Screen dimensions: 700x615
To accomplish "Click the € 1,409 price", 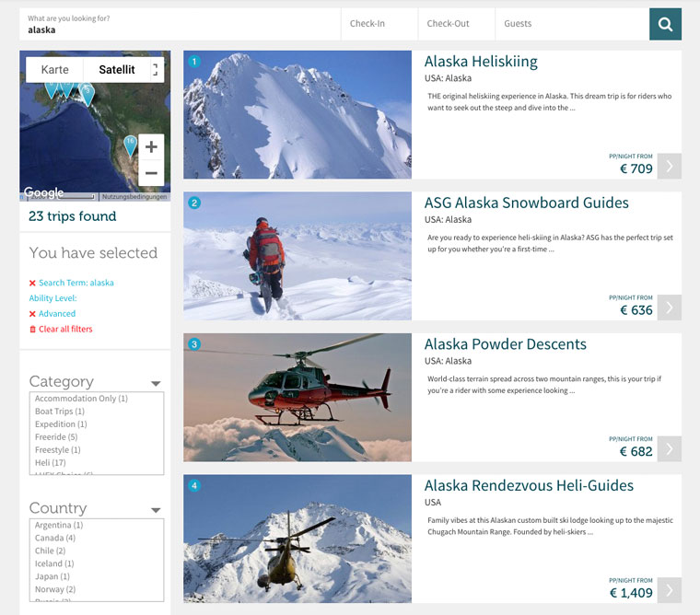I will 631,593.
